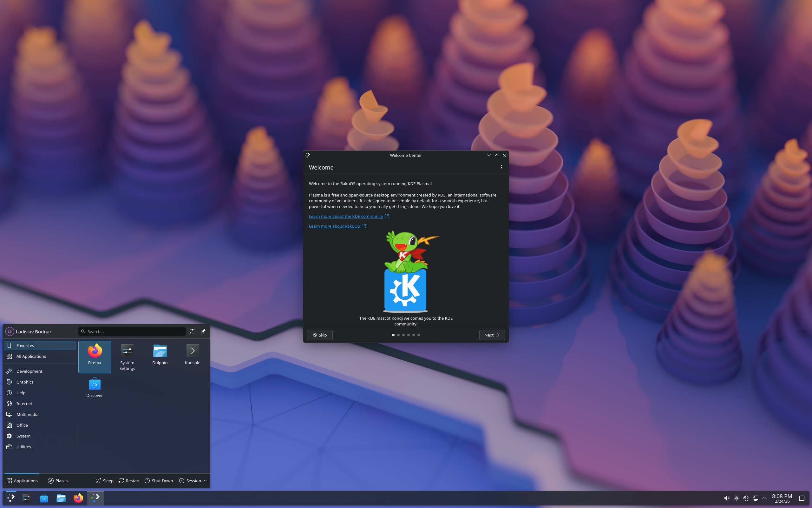
Task: Expand hidden system tray icons
Action: [764, 498]
